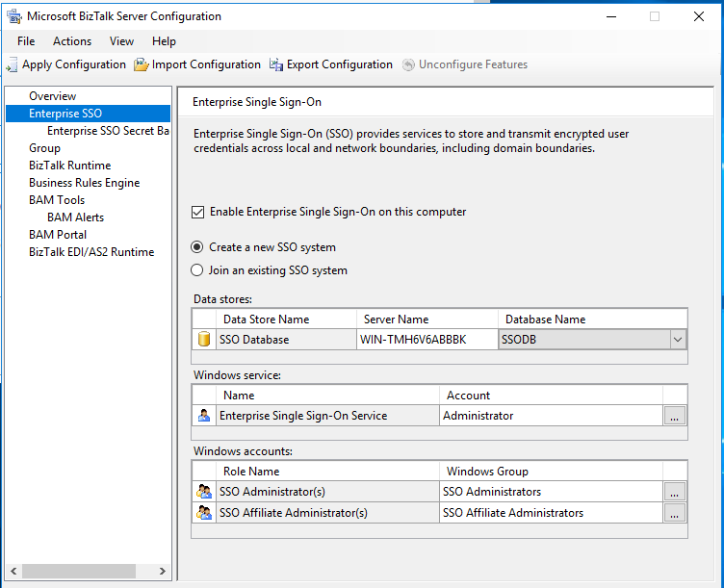Click the Account column header
The height and width of the screenshot is (588, 724).
[552, 396]
